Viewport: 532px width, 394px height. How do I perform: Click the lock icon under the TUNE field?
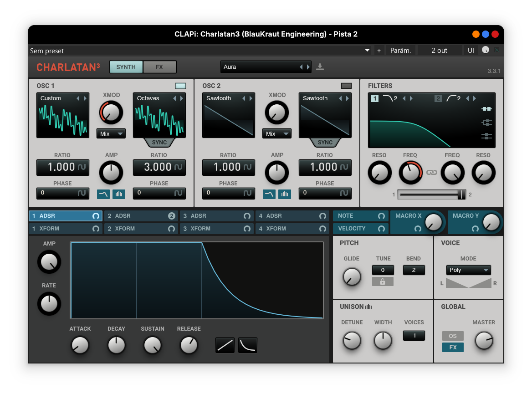tap(383, 282)
